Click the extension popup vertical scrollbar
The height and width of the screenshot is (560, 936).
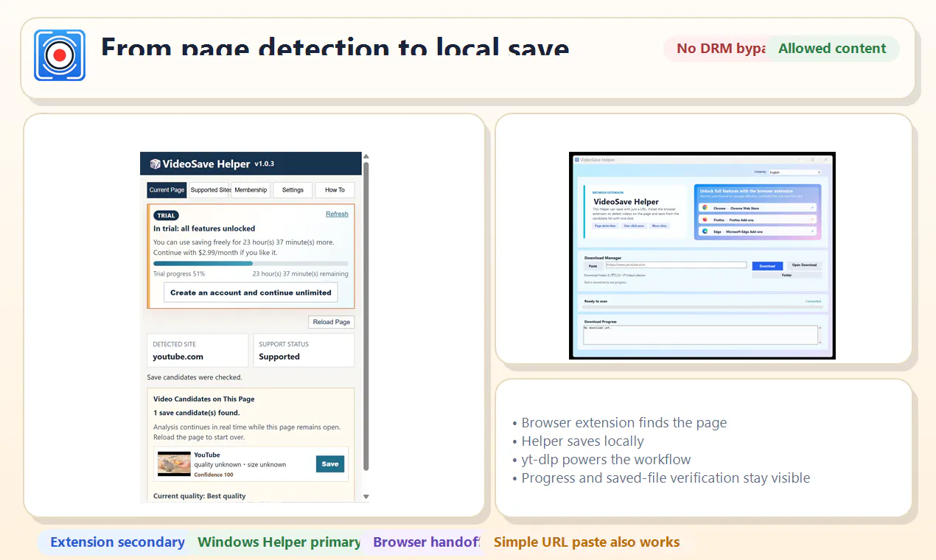pyautogui.click(x=366, y=317)
